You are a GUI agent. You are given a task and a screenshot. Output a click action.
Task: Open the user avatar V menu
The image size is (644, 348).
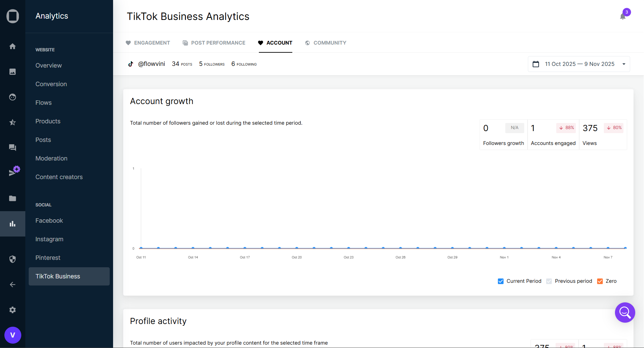[x=13, y=335]
